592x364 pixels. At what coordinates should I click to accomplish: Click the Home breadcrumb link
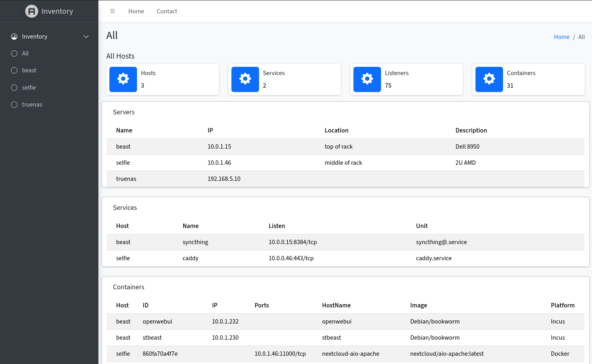pyautogui.click(x=562, y=37)
